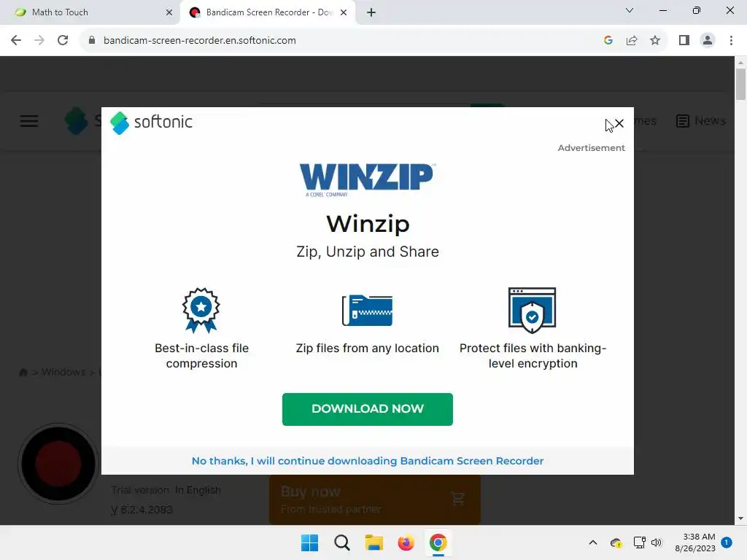Close the Bandicam Screen Recorder tab
This screenshot has width=747, height=560.
coord(344,12)
